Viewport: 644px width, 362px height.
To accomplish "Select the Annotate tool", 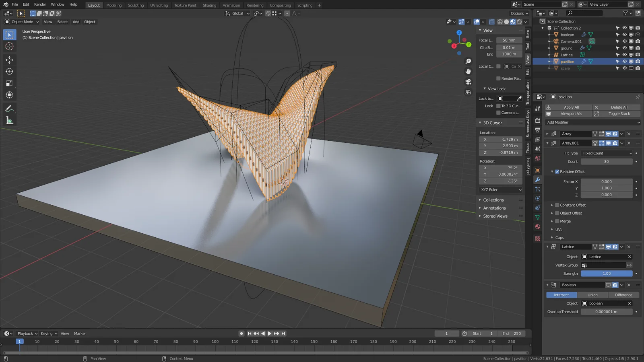I will point(9,108).
